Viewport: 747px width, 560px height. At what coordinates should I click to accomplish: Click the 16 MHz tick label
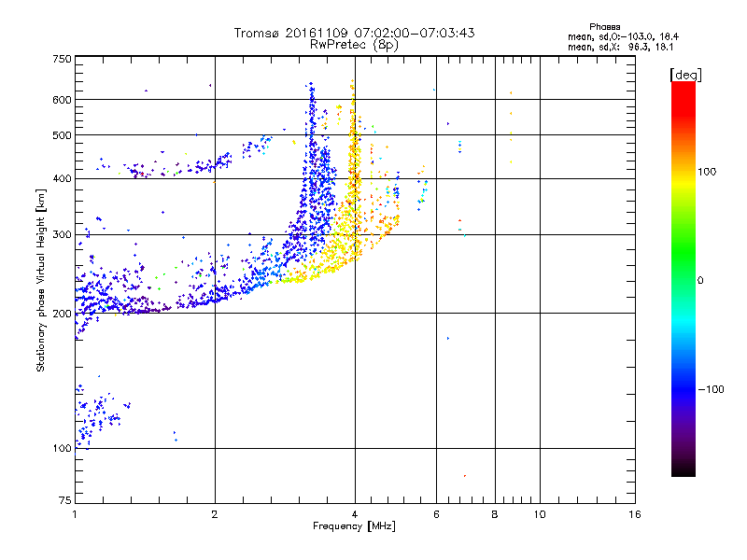pos(634,514)
